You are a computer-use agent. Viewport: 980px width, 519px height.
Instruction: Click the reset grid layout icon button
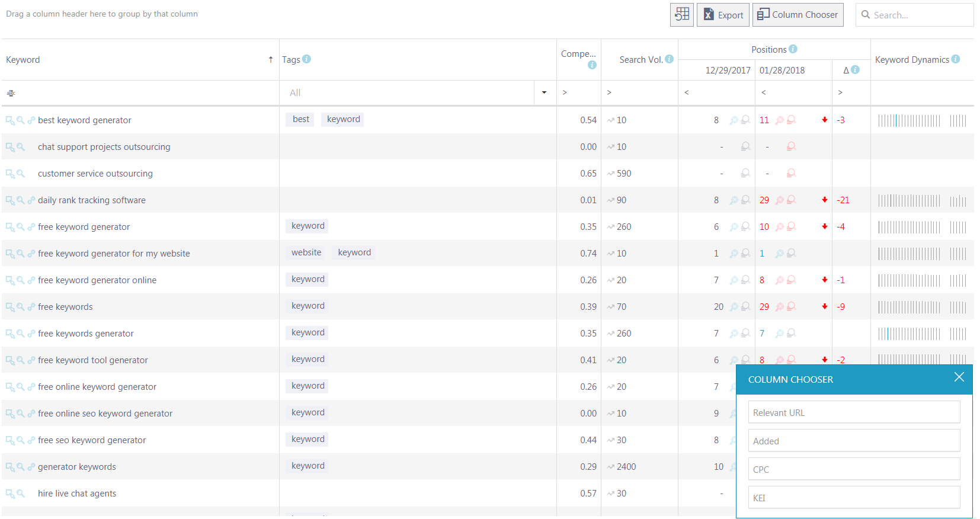pos(682,15)
